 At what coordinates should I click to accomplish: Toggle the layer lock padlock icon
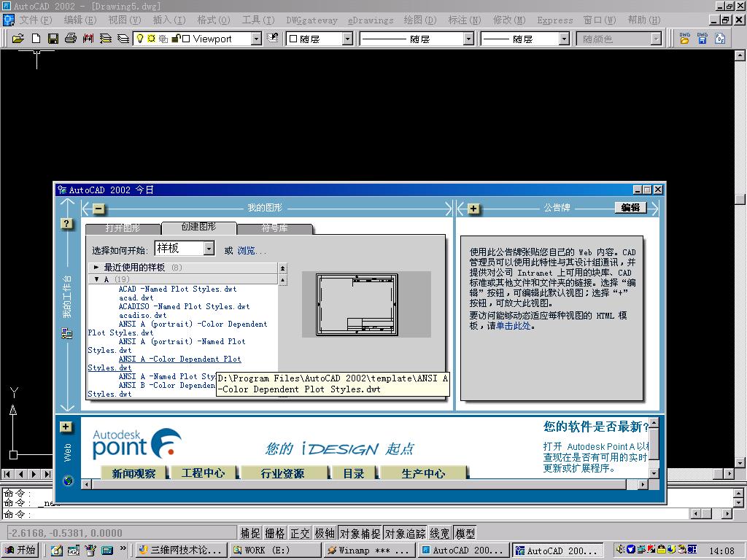pyautogui.click(x=175, y=39)
